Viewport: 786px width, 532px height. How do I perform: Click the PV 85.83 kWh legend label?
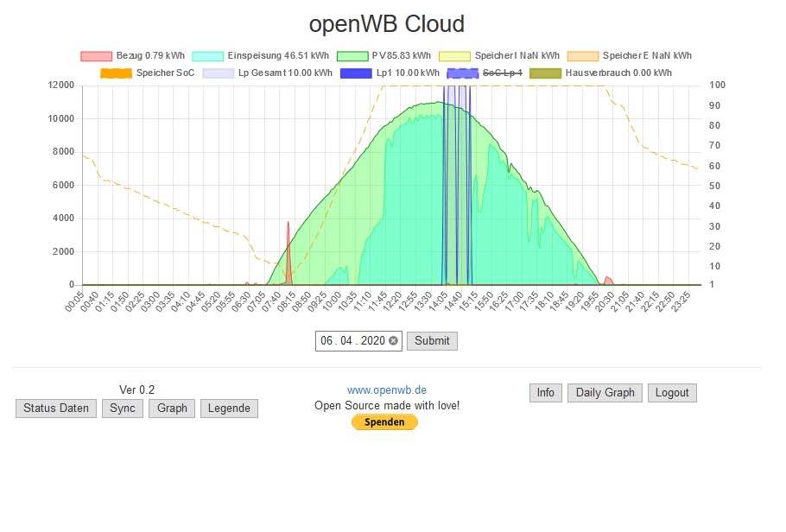[x=402, y=55]
